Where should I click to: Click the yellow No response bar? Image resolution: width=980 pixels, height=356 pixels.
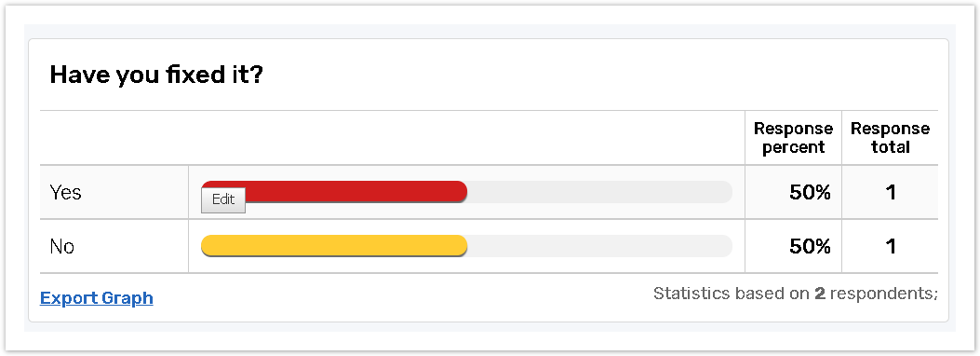334,246
